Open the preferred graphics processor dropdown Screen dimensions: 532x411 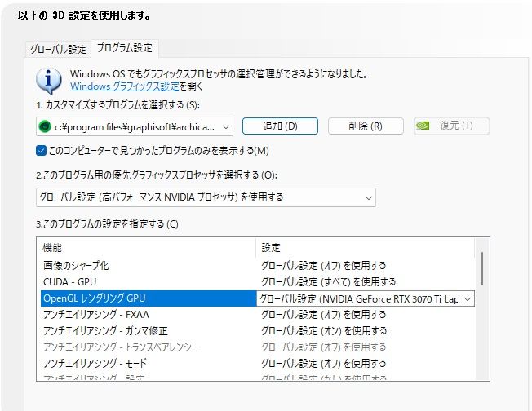point(206,197)
